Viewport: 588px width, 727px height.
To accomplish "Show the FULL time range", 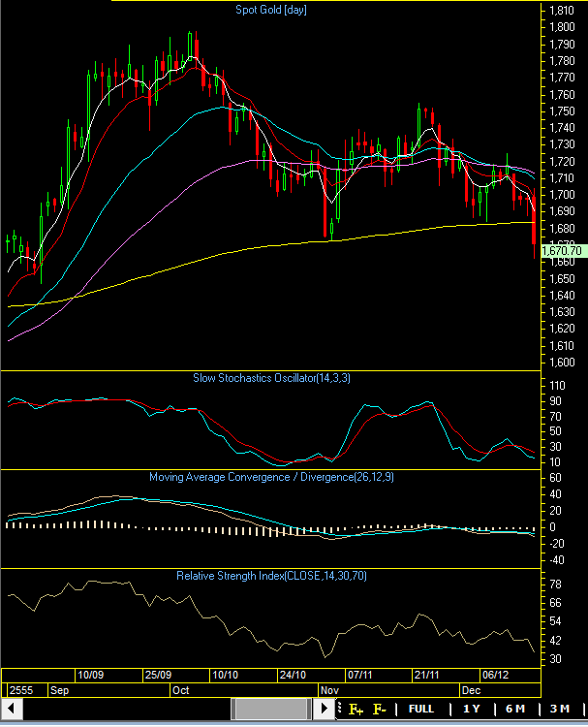I will point(421,709).
